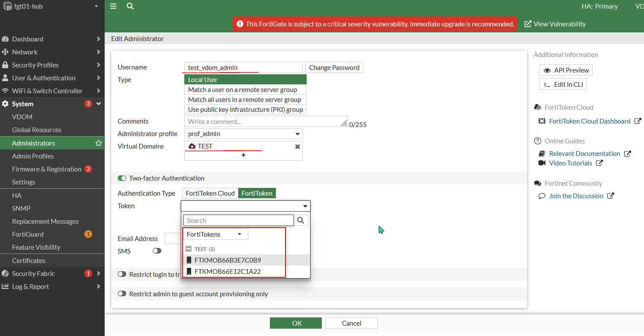This screenshot has width=644, height=336.
Task: Click the video camera icon by Video Tutorials
Action: click(x=542, y=163)
